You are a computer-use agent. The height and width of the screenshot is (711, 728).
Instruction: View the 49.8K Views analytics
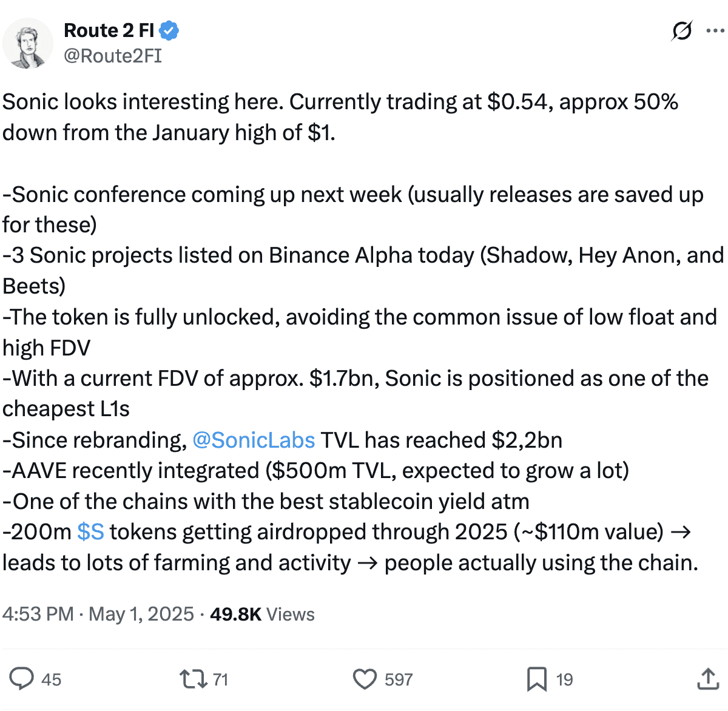click(262, 614)
